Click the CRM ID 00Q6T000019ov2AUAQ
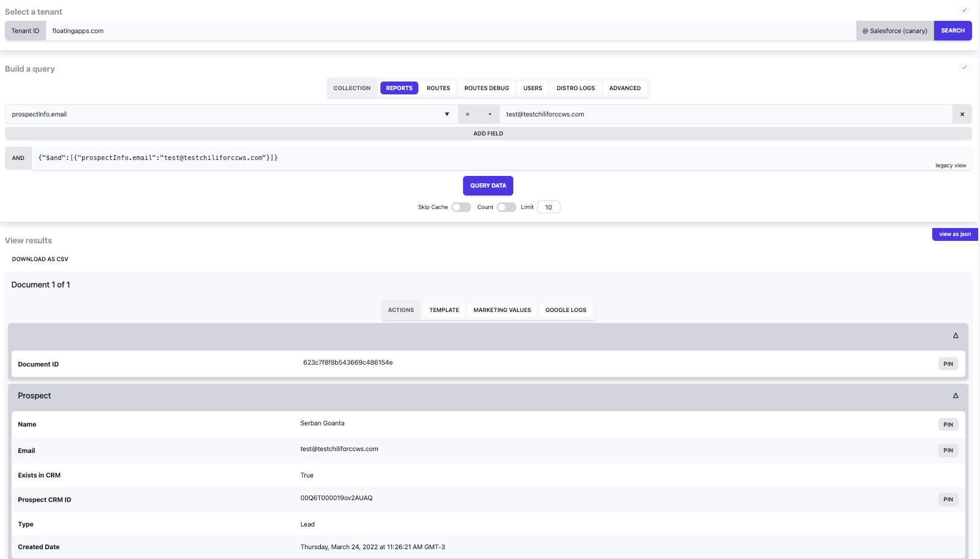The width and height of the screenshot is (980, 559). [x=336, y=498]
